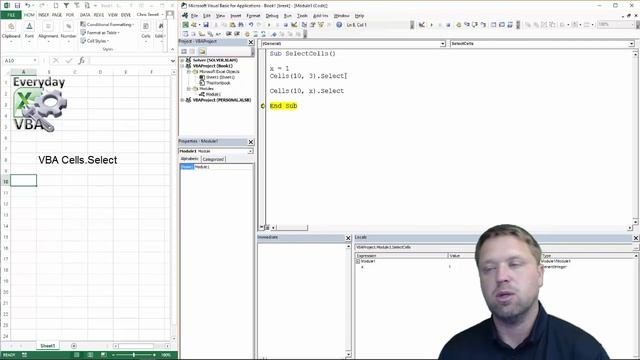Viewport: 640px width, 360px height.
Task: Switch to Procedure View at code window bottom
Action: coord(262,227)
